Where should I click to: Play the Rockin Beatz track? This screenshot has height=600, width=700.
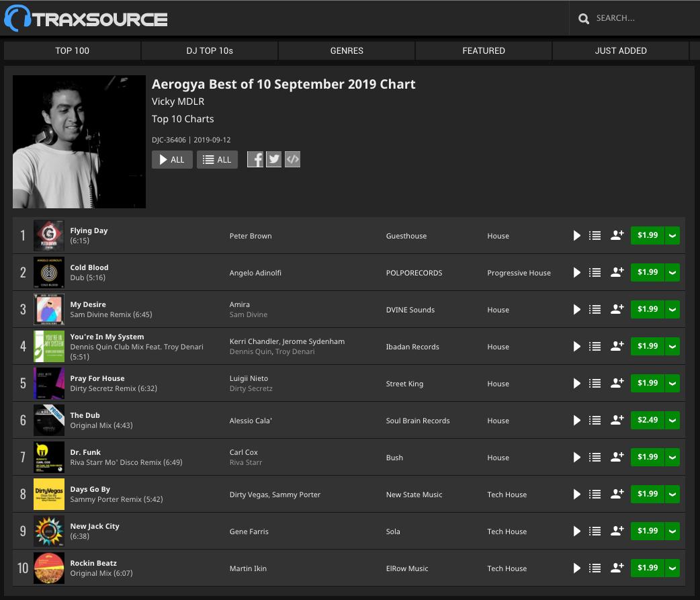pyautogui.click(x=577, y=568)
